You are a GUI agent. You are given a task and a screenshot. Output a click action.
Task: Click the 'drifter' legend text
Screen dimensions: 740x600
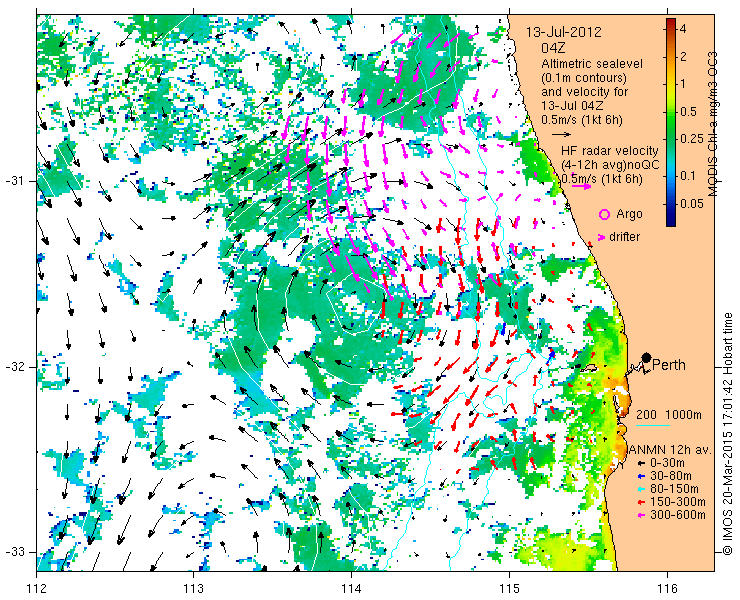pos(625,237)
